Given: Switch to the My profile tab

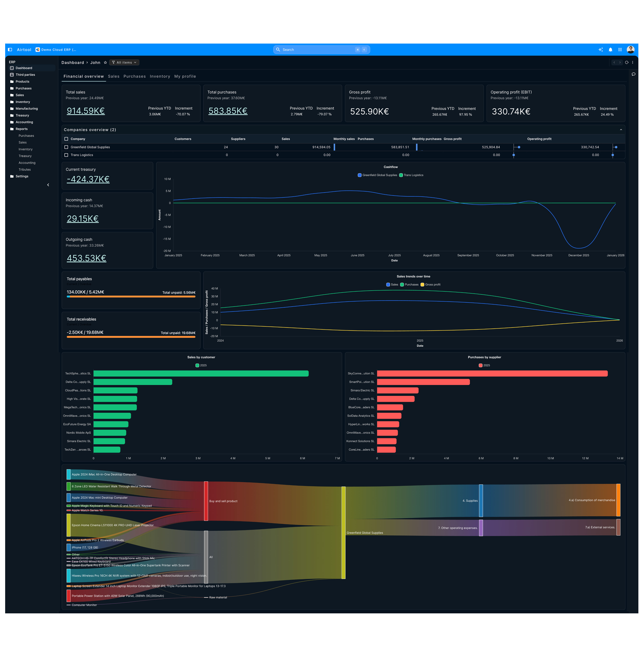Looking at the screenshot, I should (x=185, y=76).
